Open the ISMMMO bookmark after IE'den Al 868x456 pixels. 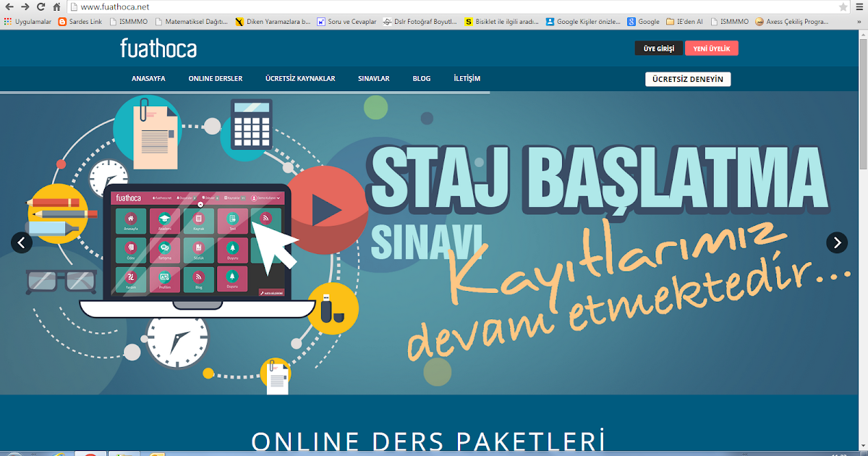point(728,22)
